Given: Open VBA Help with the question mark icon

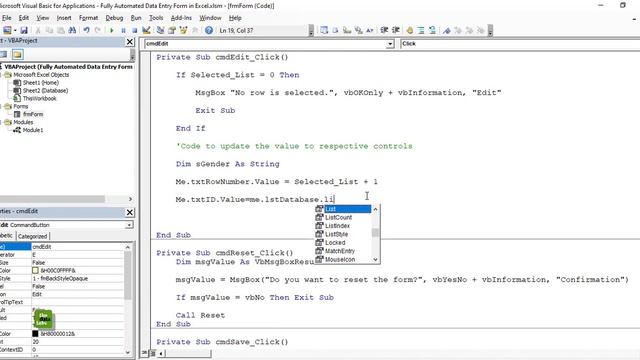Looking at the screenshot, I should pos(209,30).
